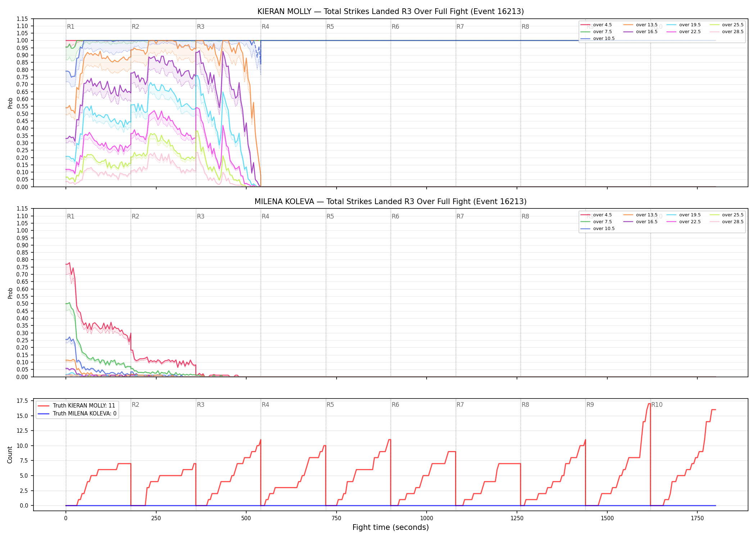This screenshot has width=756, height=540.
Task: Click R1 round label in Kieran Molly chart
Action: click(71, 27)
